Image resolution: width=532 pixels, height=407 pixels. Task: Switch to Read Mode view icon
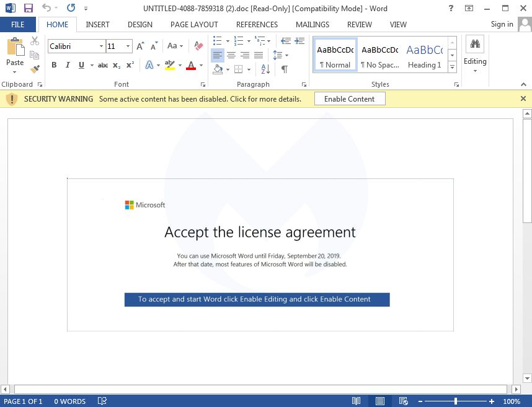[356, 401]
